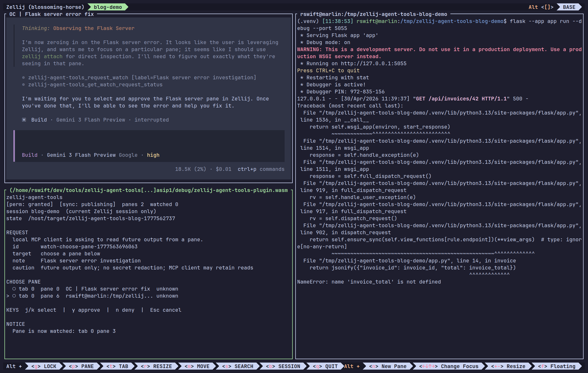
Task: Click the 'Esc cancel' key hint
Action: (x=166, y=310)
